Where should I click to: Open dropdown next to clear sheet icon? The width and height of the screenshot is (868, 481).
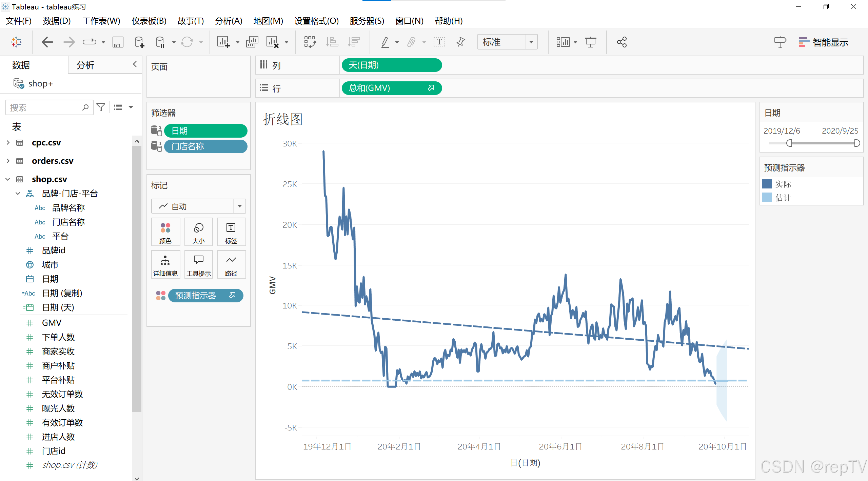(287, 42)
